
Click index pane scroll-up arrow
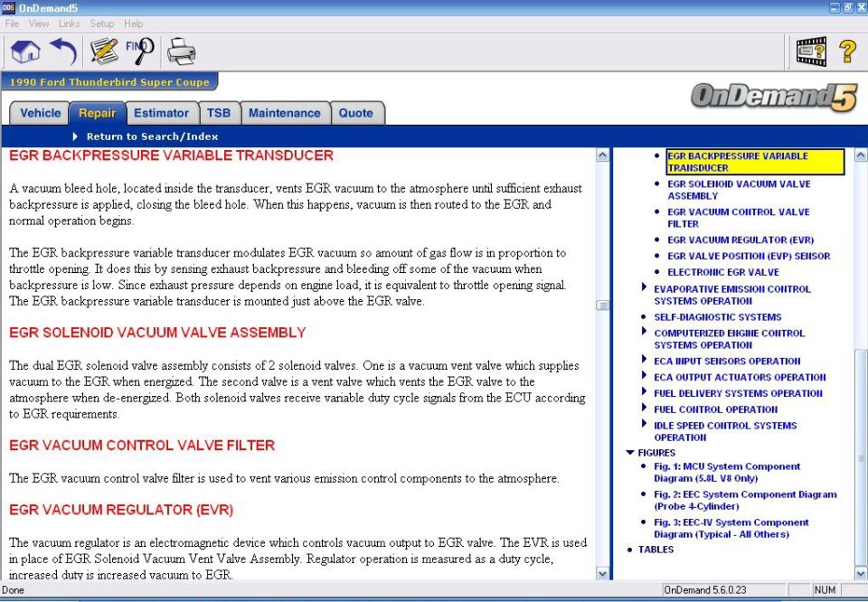(x=861, y=155)
